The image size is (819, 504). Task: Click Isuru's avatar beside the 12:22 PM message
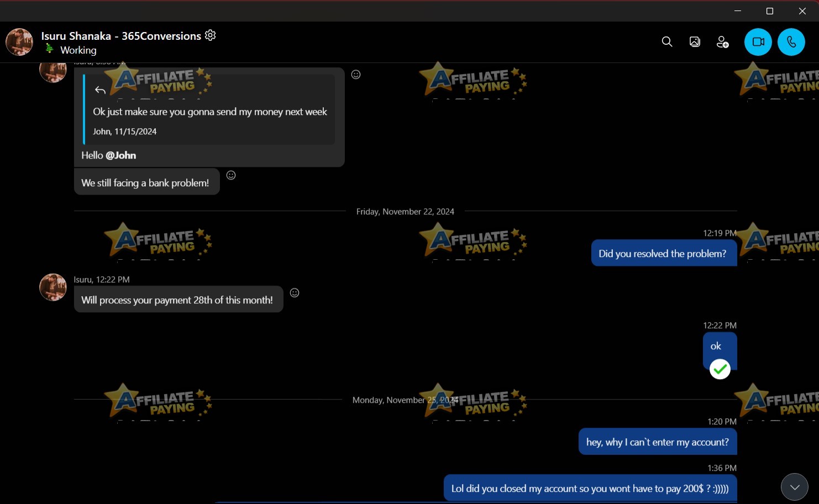coord(53,287)
